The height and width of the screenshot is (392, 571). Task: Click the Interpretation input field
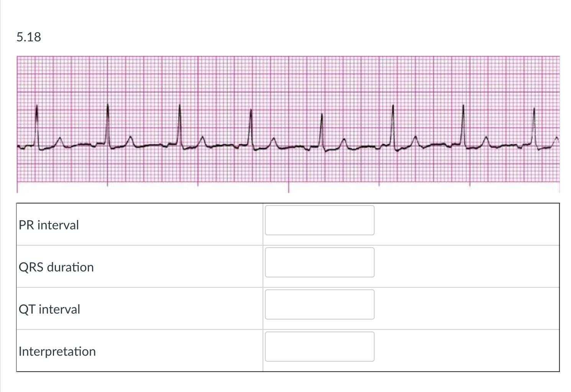pos(319,346)
